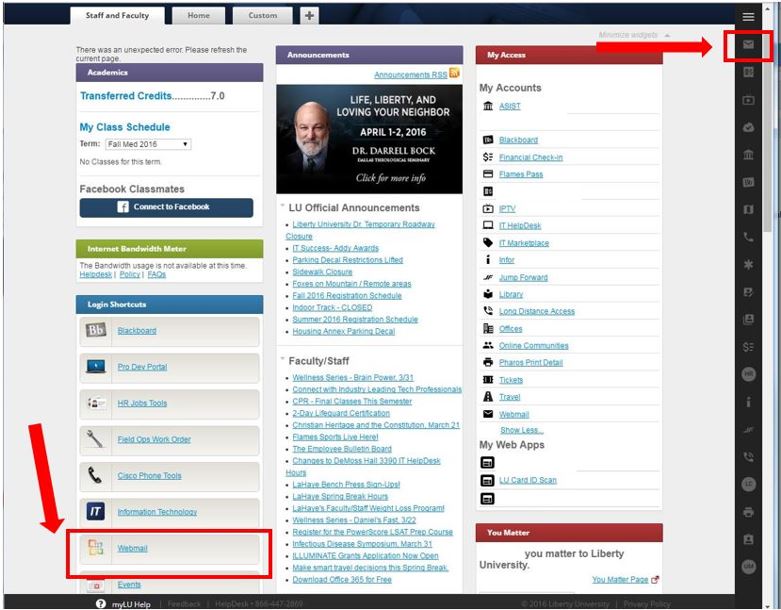Switch to the Home tab
This screenshot has height=610, width=781.
[198, 15]
